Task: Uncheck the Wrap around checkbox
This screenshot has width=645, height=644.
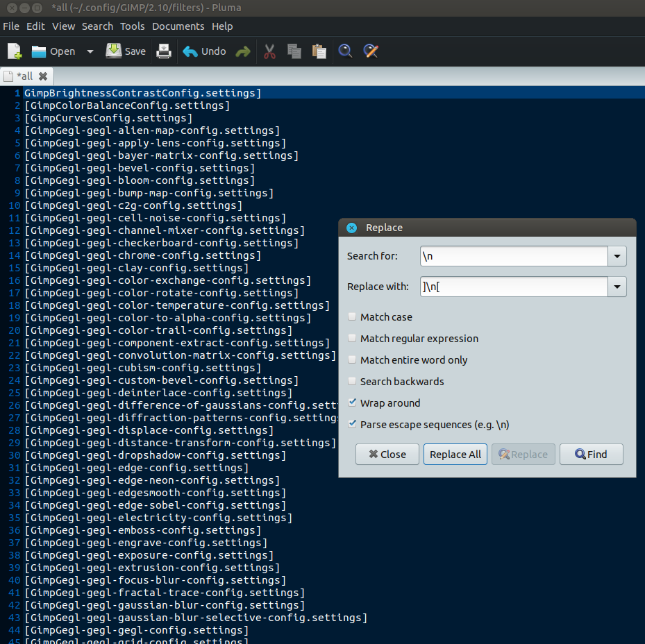Action: pos(353,403)
